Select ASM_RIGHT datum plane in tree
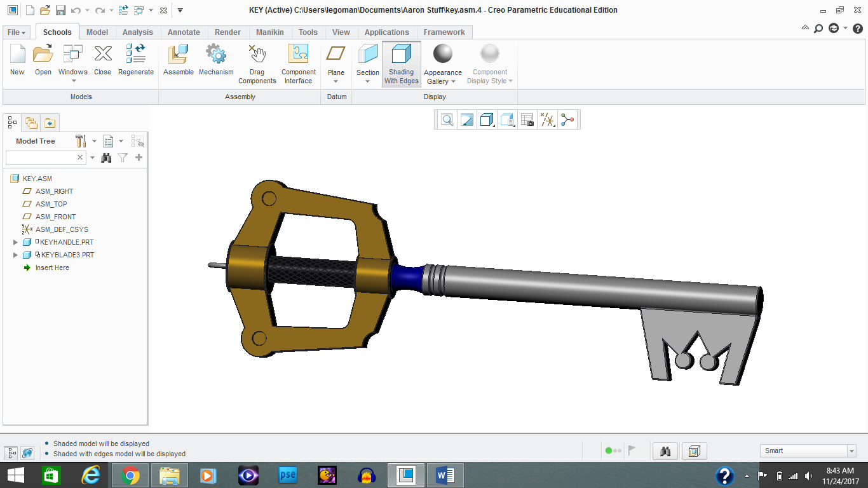 coord(54,191)
